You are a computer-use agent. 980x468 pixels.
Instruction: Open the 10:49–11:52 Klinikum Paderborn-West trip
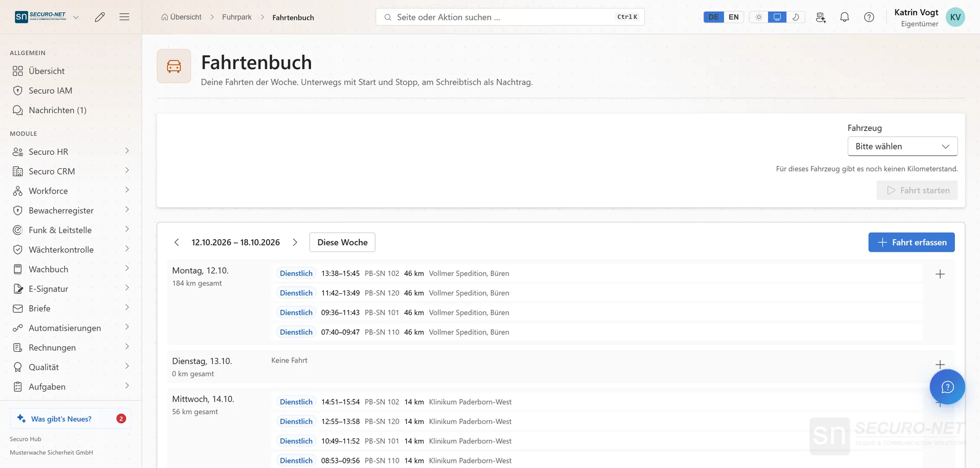coord(597,441)
